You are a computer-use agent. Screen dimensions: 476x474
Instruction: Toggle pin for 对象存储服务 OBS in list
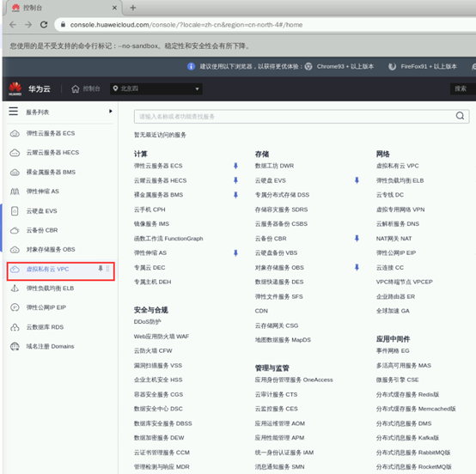357,267
